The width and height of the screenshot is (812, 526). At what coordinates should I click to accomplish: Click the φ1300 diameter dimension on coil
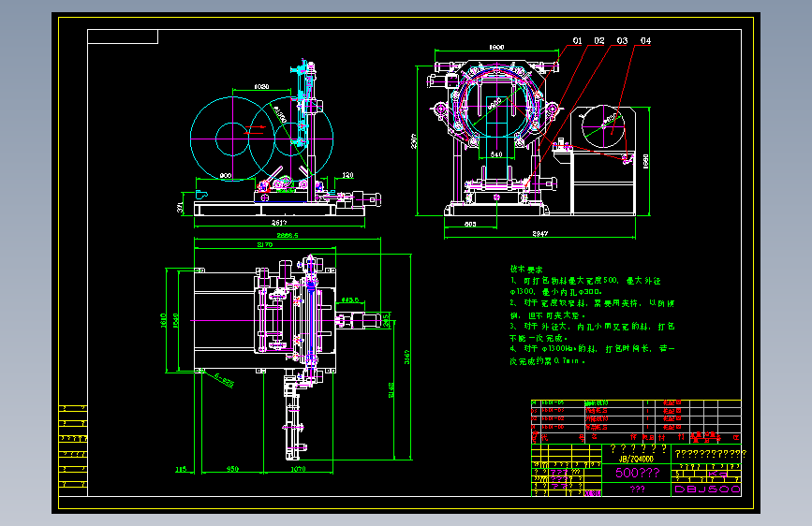(x=279, y=115)
